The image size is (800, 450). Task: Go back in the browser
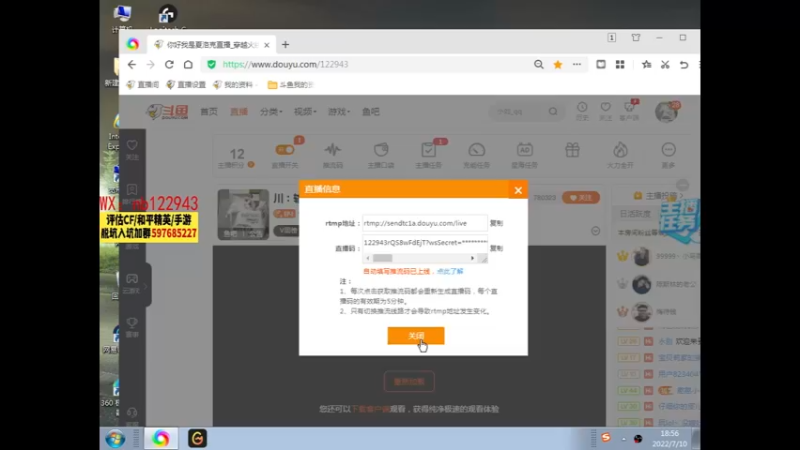(x=132, y=64)
